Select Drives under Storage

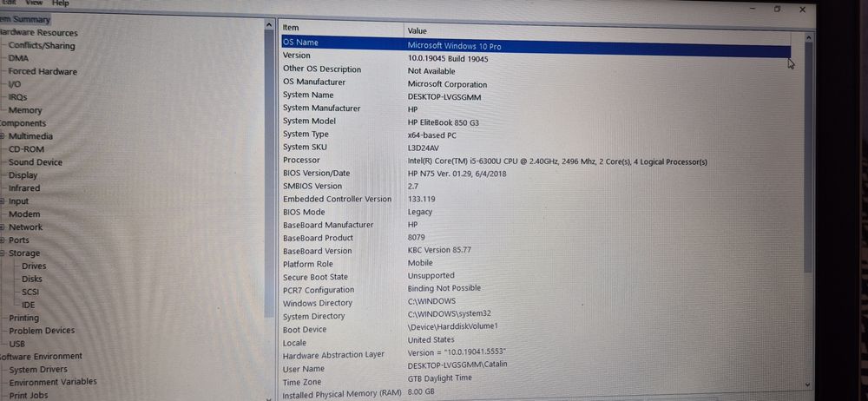tap(34, 266)
